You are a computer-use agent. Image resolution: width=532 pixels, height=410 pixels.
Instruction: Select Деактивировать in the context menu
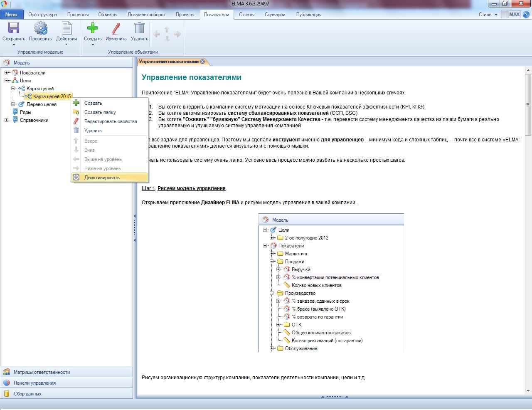coord(102,178)
